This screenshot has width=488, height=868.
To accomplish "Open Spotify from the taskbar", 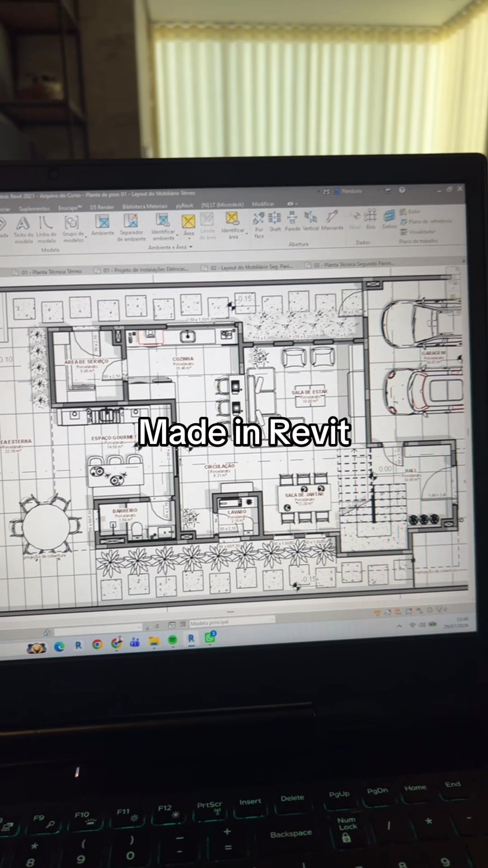I will [173, 640].
